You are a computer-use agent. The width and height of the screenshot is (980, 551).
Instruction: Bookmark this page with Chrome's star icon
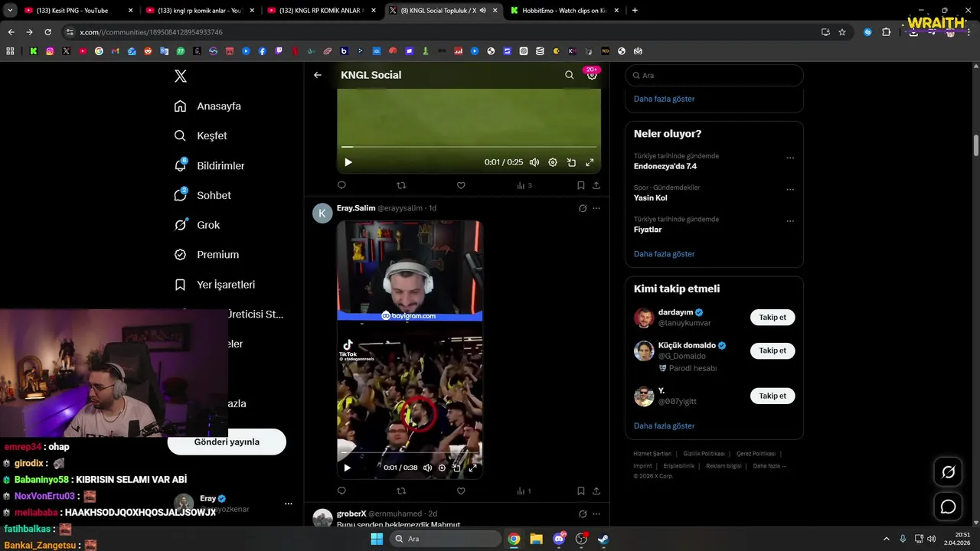click(842, 32)
